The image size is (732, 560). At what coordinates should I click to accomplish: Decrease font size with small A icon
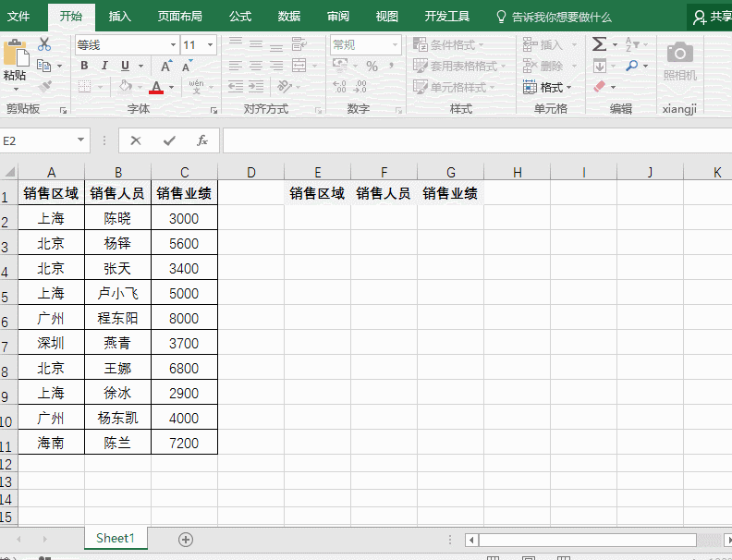click(188, 67)
